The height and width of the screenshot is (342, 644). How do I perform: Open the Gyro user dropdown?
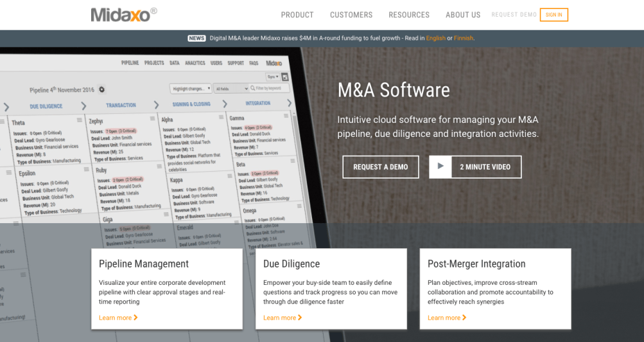point(273,77)
